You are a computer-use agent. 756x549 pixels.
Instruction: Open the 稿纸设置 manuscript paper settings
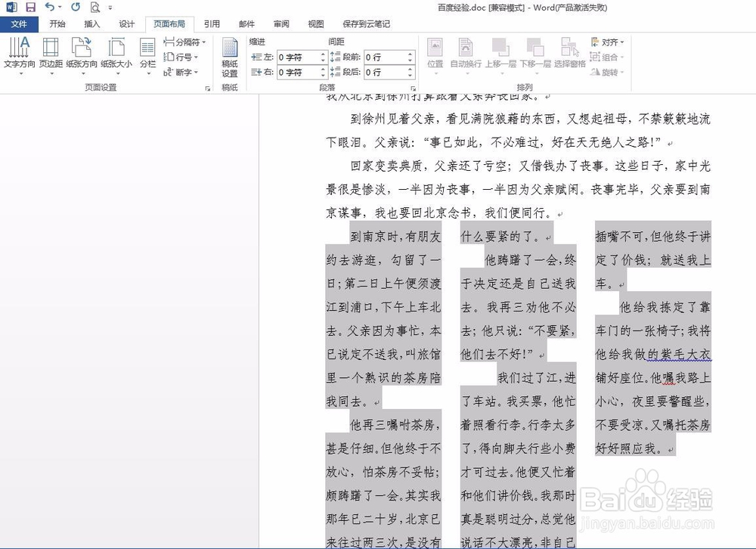(x=230, y=57)
